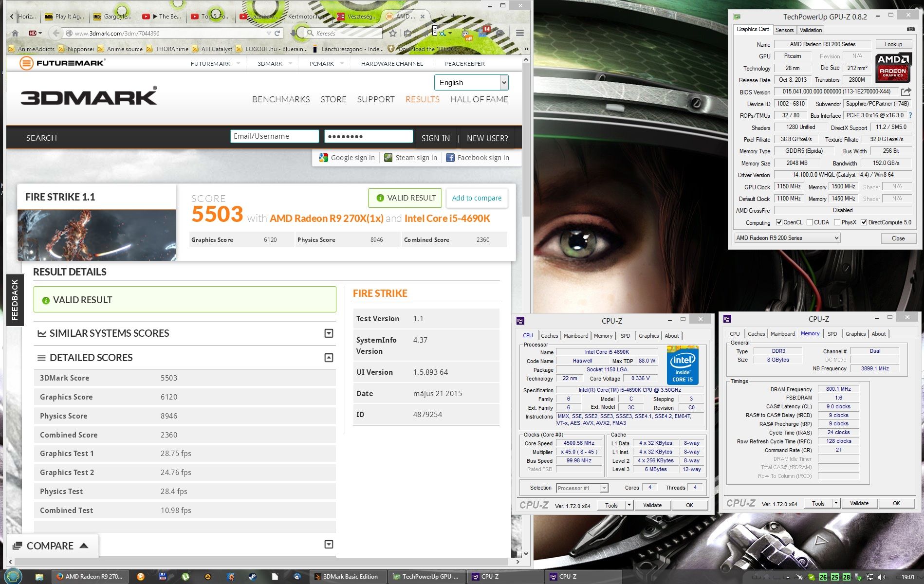Screen dimensions: 924x584
Task: Click the Facebook sign in link
Action: [x=478, y=158]
